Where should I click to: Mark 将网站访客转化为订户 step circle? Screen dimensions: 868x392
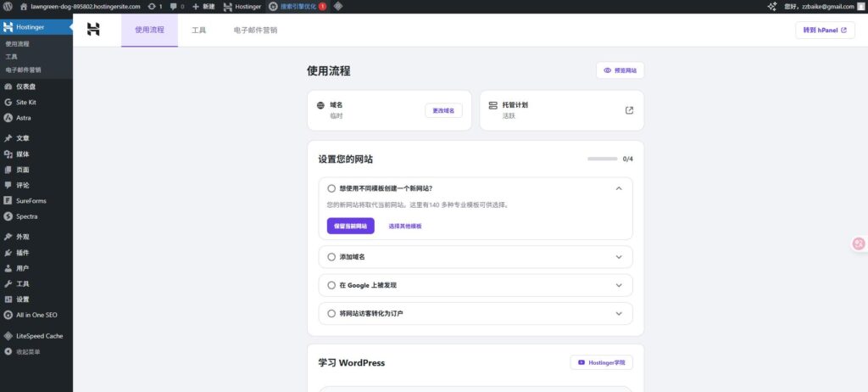pos(331,313)
